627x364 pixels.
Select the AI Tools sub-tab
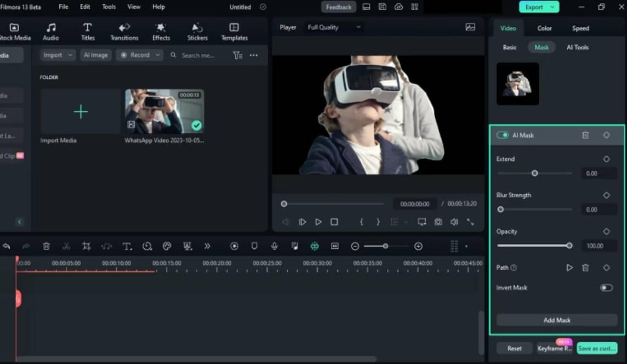coord(578,47)
